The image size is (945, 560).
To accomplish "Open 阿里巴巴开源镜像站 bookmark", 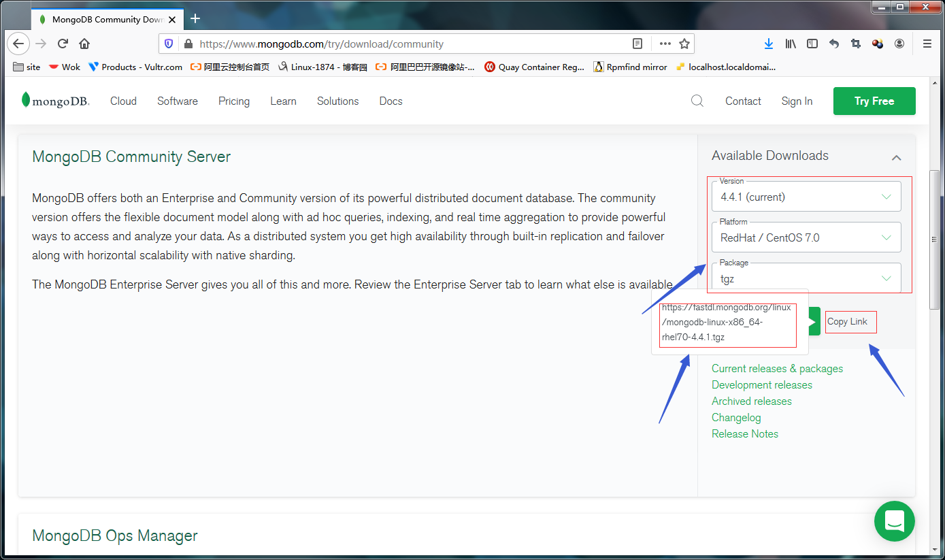I will [x=425, y=67].
